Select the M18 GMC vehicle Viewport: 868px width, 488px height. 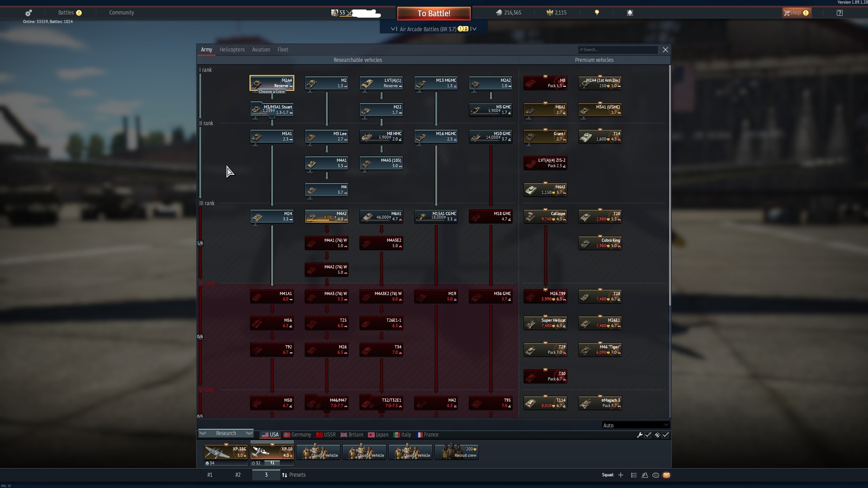pyautogui.click(x=491, y=216)
